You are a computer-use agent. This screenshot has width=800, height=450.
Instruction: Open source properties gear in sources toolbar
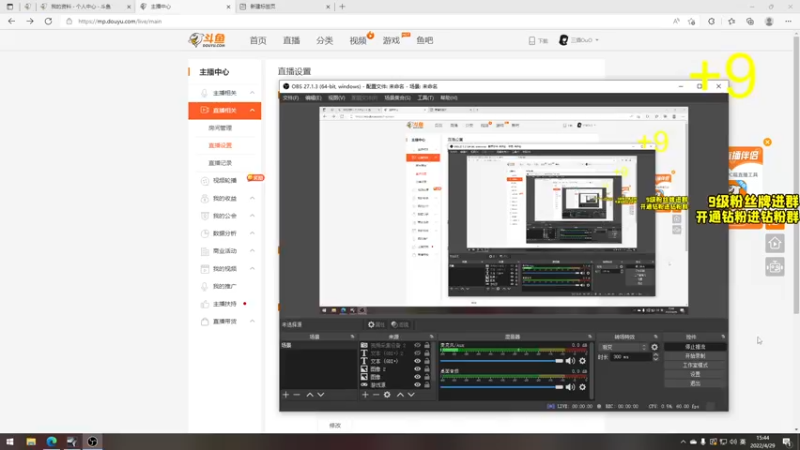(x=387, y=395)
